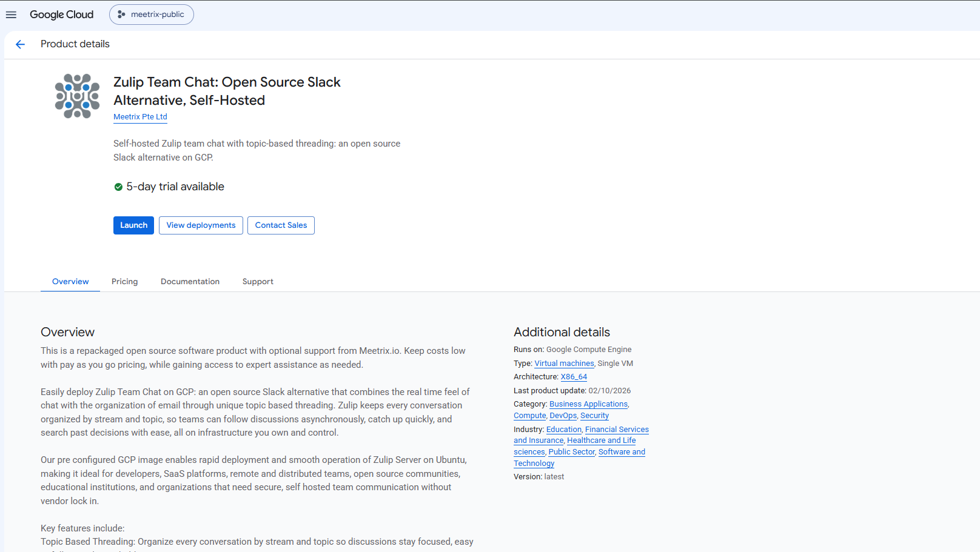
Task: Open the Compute category link
Action: coord(529,416)
